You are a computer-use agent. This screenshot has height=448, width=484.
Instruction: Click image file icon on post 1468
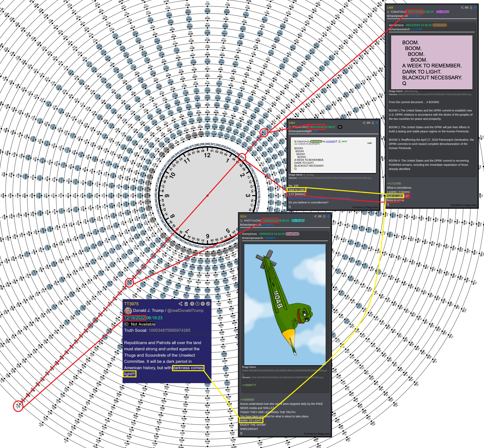coord(471,8)
